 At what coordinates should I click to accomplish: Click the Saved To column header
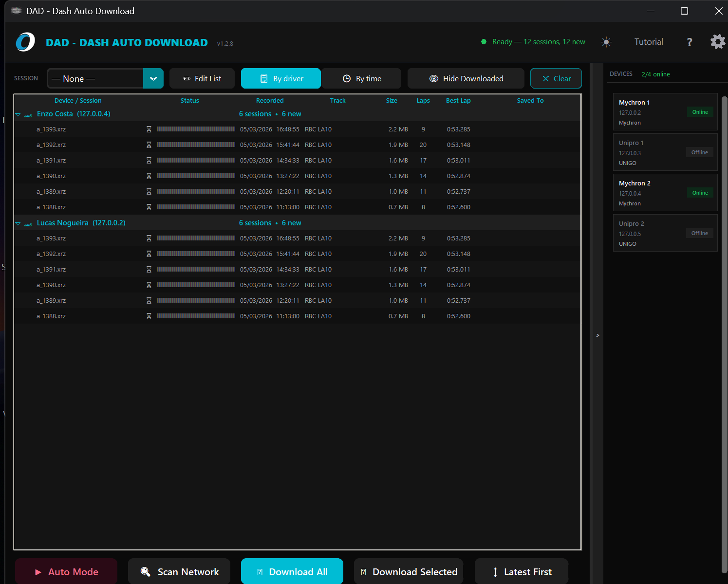(x=530, y=101)
